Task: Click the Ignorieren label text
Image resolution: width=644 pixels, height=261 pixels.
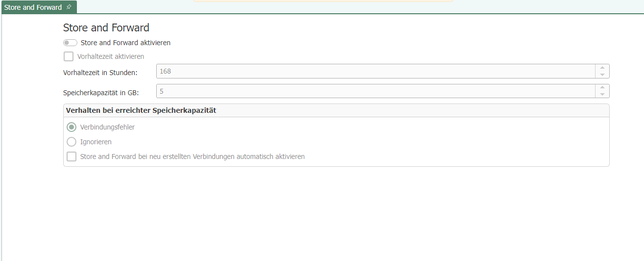Action: 96,142
